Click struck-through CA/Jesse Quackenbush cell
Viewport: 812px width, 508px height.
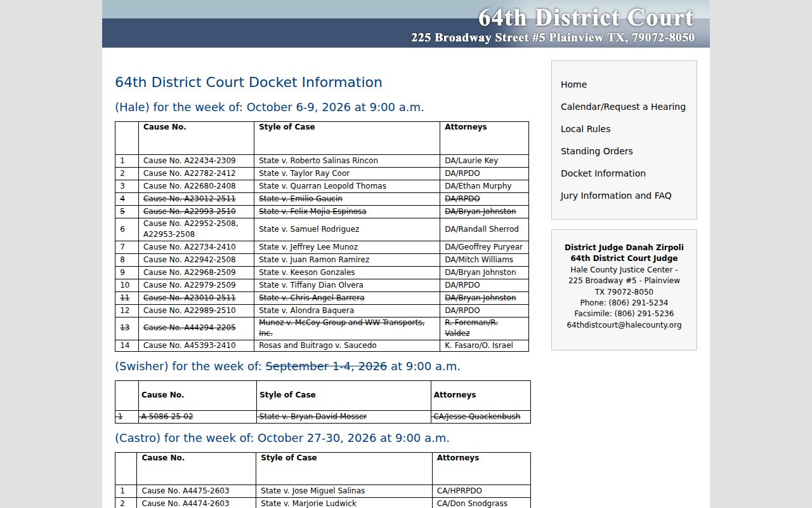click(x=480, y=417)
